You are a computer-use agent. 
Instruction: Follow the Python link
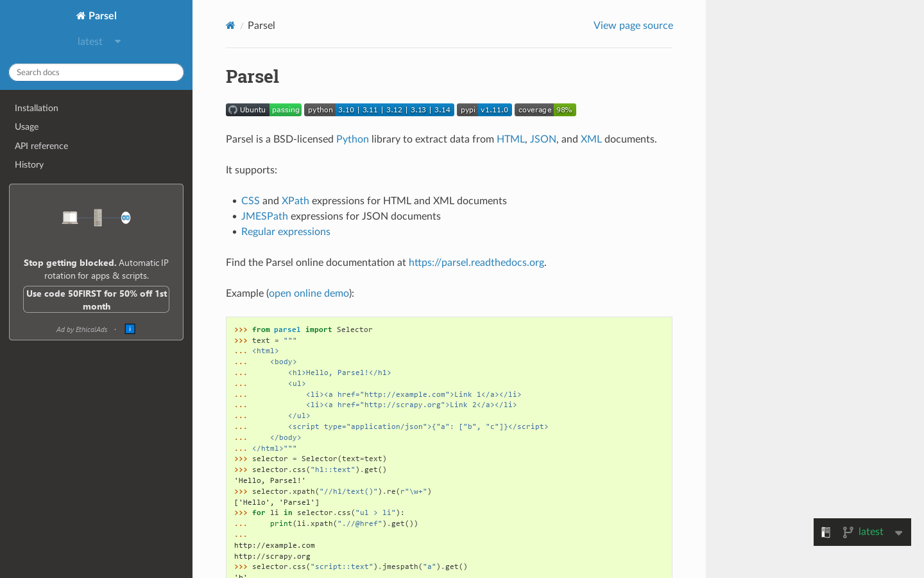(352, 139)
